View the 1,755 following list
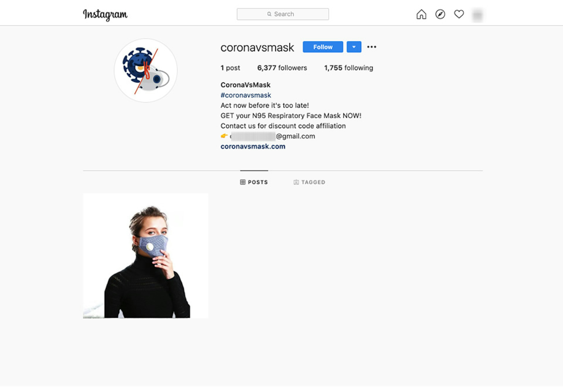 coord(349,68)
